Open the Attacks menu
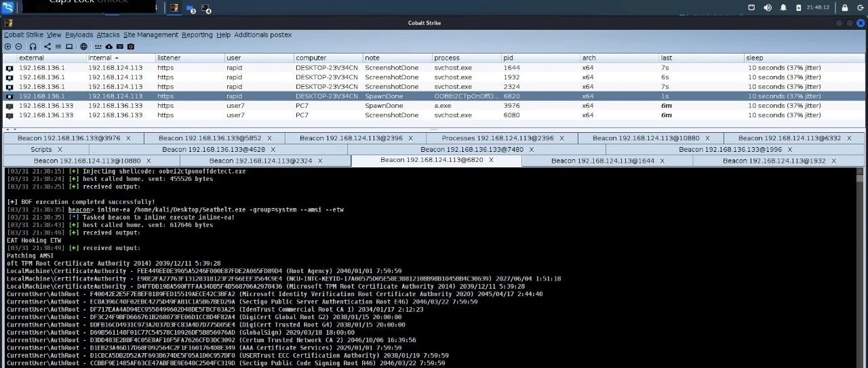Viewport: 868px width, 368px height. (x=108, y=35)
